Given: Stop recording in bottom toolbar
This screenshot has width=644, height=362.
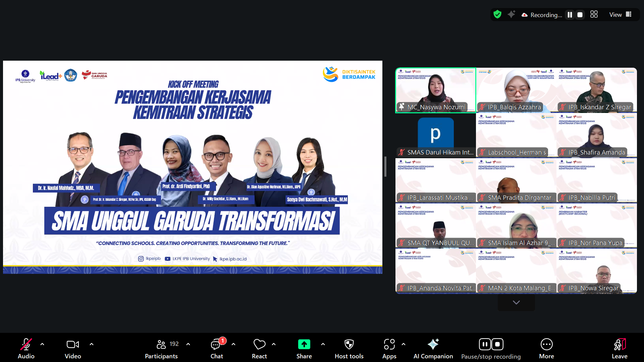Looking at the screenshot, I should coord(497,344).
